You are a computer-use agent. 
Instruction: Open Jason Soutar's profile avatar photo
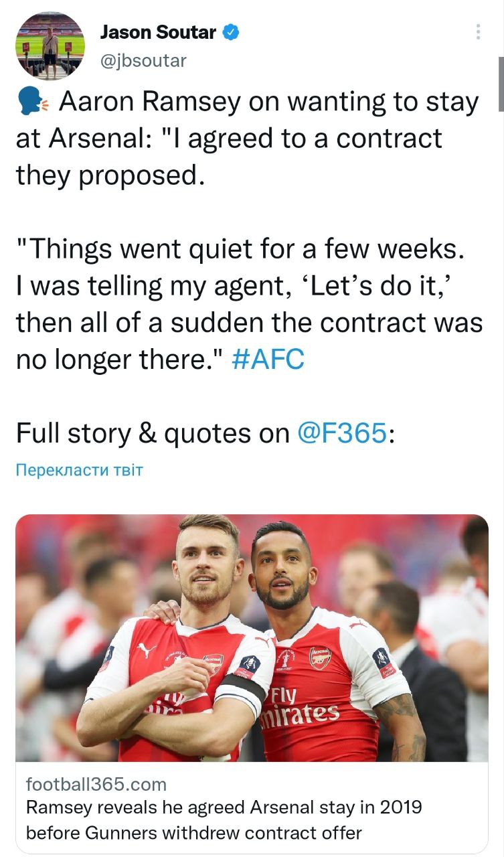coord(50,46)
